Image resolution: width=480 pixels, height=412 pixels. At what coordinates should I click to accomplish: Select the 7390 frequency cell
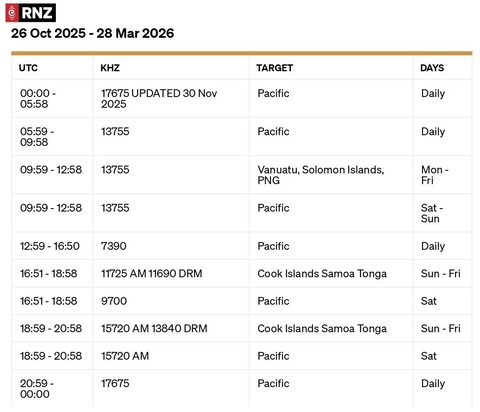click(x=171, y=246)
